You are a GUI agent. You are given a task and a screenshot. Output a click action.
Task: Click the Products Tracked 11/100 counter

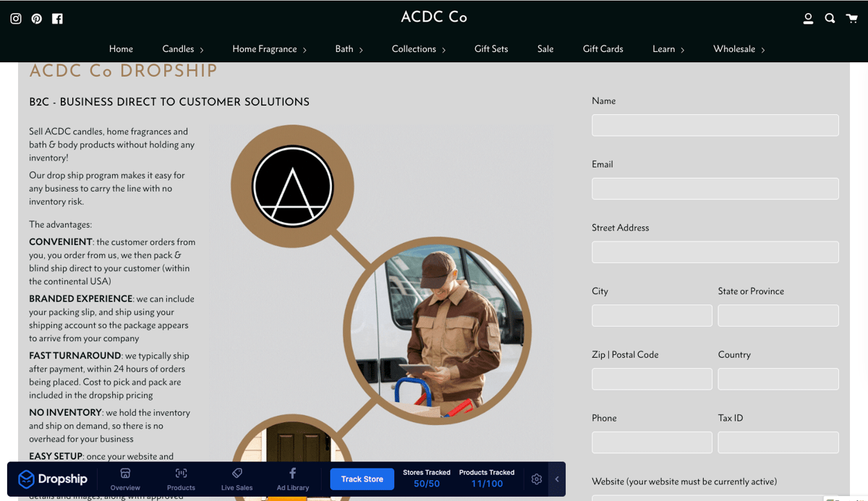[x=487, y=479]
